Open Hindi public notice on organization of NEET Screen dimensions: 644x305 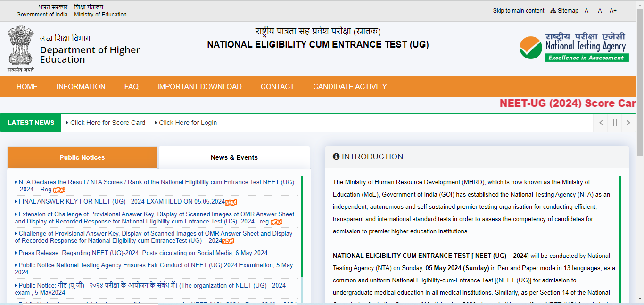tap(150, 289)
